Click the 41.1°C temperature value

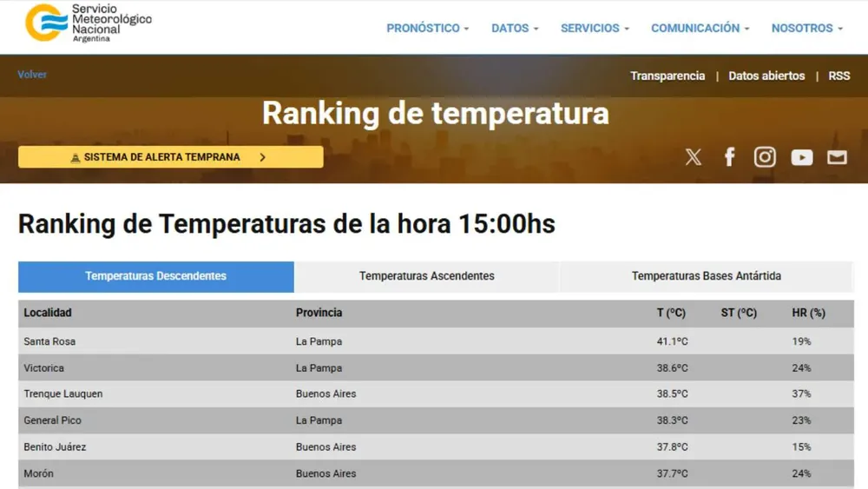click(x=672, y=341)
